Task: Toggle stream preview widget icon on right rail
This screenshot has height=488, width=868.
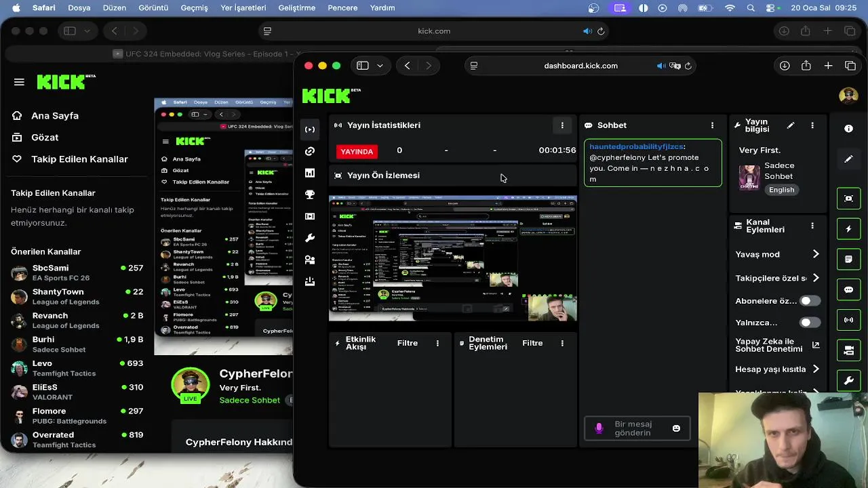Action: pyautogui.click(x=848, y=198)
